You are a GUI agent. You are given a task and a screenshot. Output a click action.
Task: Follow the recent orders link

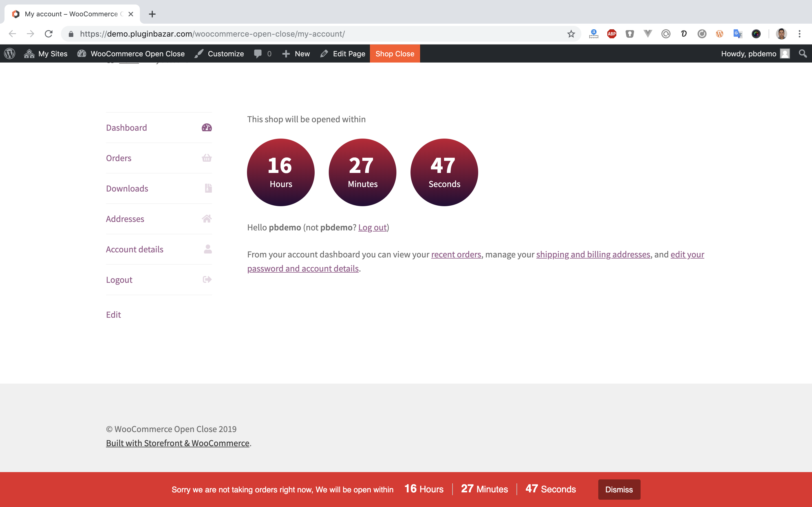(456, 255)
